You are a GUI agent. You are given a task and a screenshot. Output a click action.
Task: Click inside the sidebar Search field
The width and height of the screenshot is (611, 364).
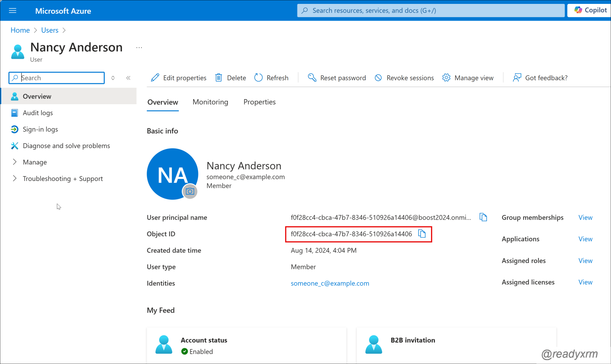tap(57, 78)
